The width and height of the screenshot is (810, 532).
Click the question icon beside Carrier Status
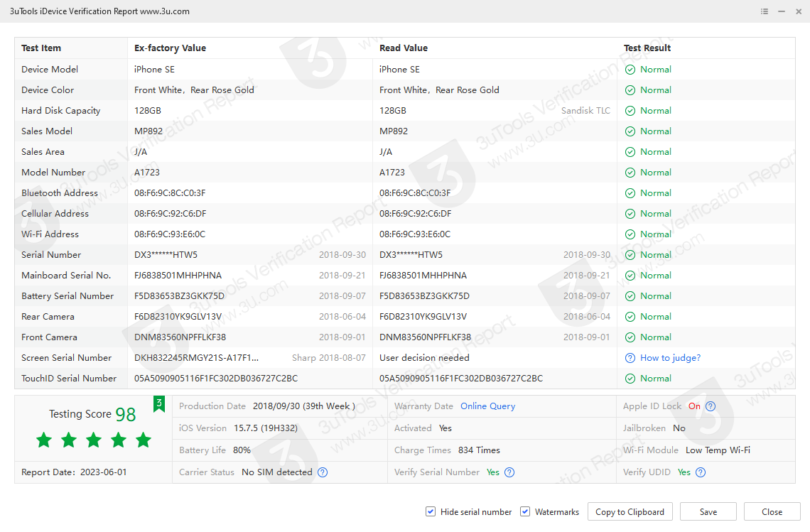[323, 472]
